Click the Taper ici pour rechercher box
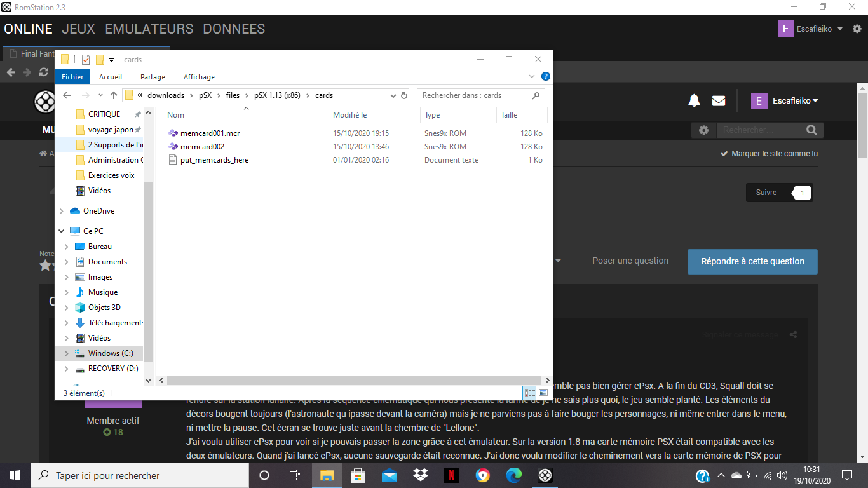 pyautogui.click(x=140, y=475)
